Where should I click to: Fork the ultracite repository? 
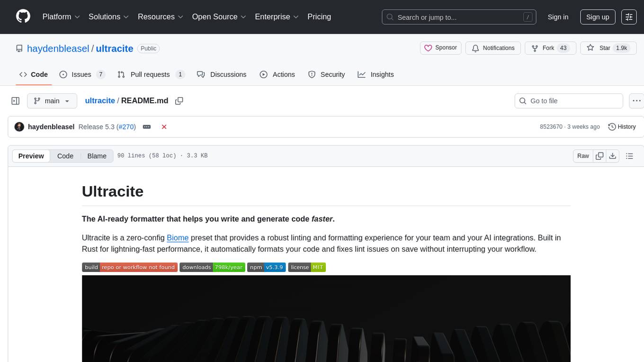click(x=550, y=48)
